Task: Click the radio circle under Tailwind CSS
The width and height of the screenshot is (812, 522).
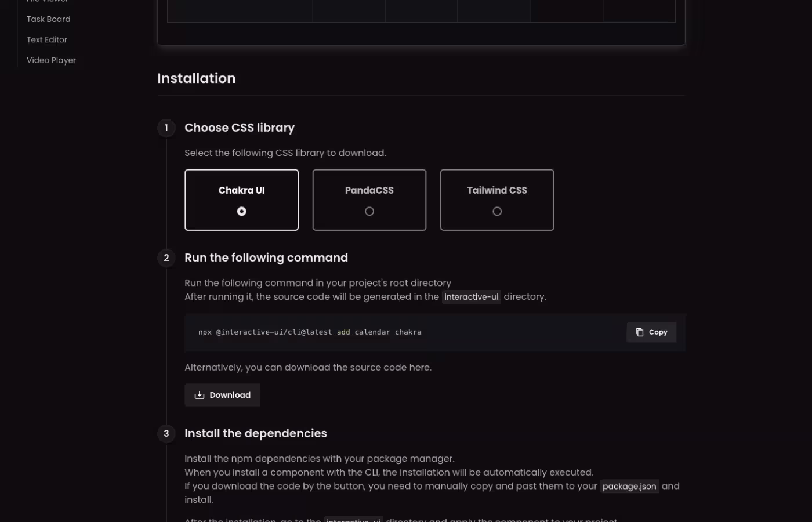Action: (x=497, y=211)
